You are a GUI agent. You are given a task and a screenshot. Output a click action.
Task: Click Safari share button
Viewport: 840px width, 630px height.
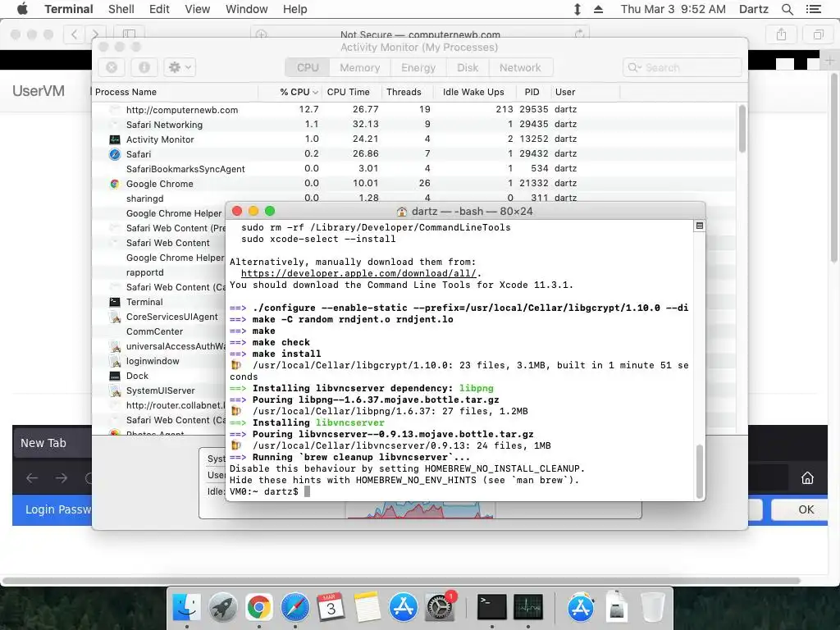(x=781, y=34)
